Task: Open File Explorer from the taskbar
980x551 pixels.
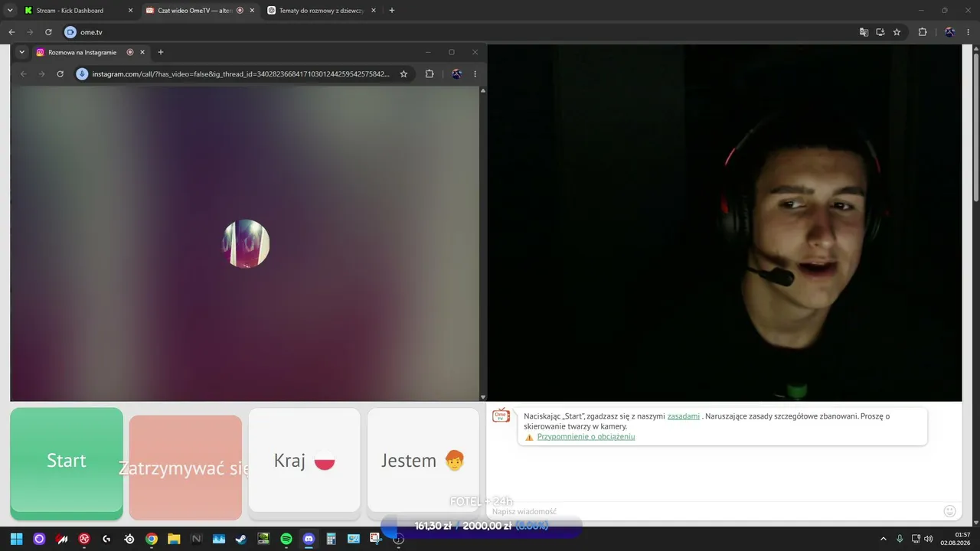Action: [174, 539]
